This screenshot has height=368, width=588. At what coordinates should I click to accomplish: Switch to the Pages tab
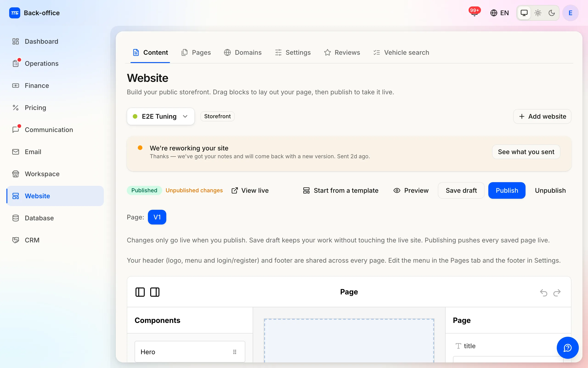pyautogui.click(x=196, y=53)
